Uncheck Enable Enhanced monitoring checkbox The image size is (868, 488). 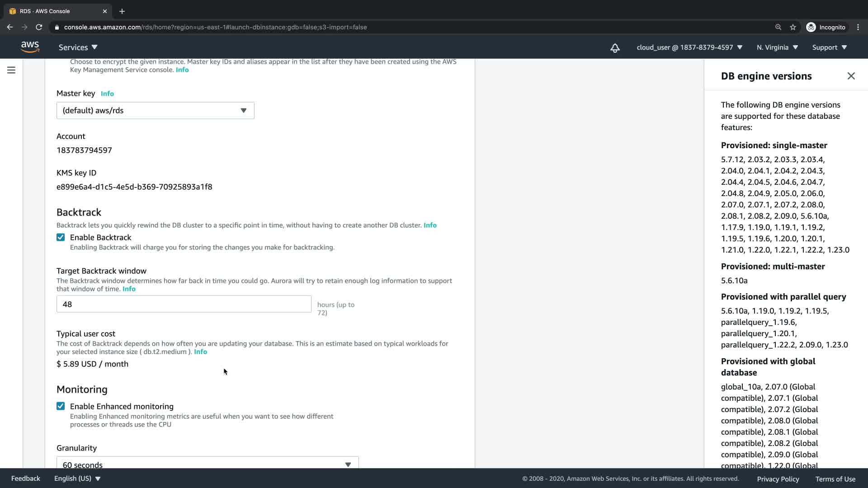[x=61, y=406]
